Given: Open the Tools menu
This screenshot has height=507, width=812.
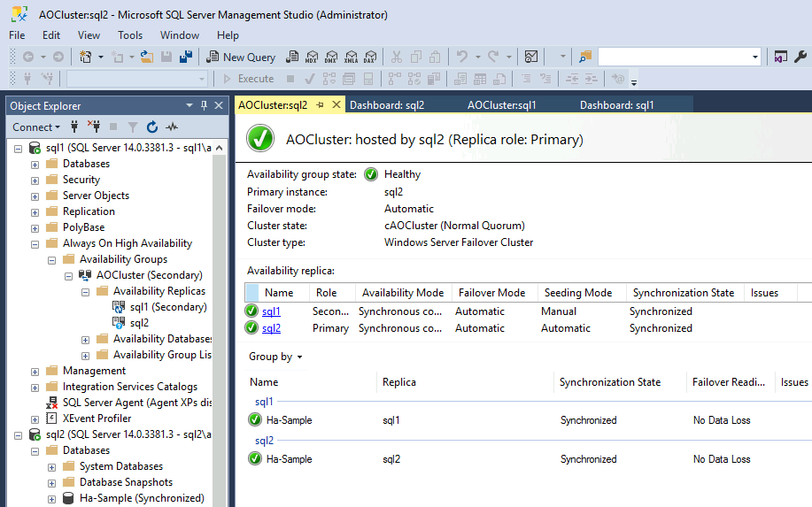Looking at the screenshot, I should click(x=130, y=35).
